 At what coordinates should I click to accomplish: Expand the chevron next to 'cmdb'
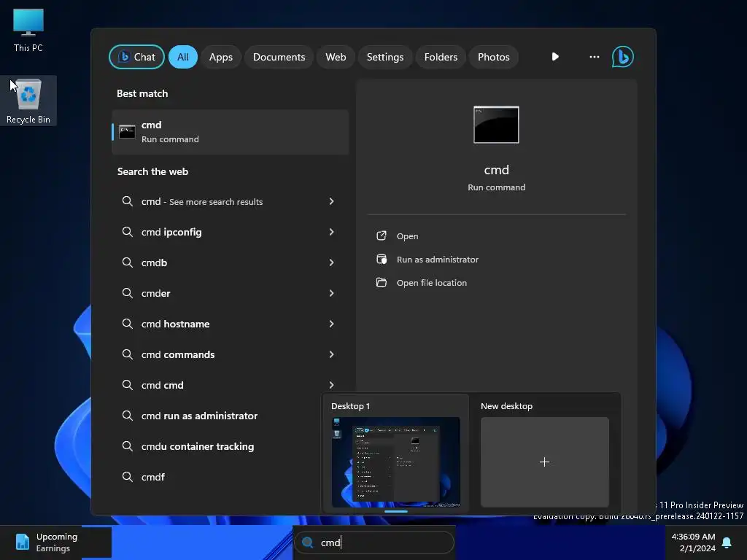tap(332, 262)
